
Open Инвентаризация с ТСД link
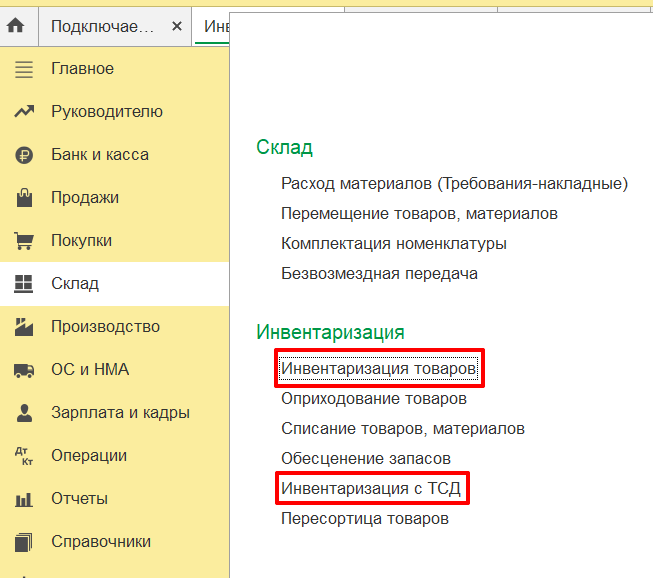click(372, 489)
